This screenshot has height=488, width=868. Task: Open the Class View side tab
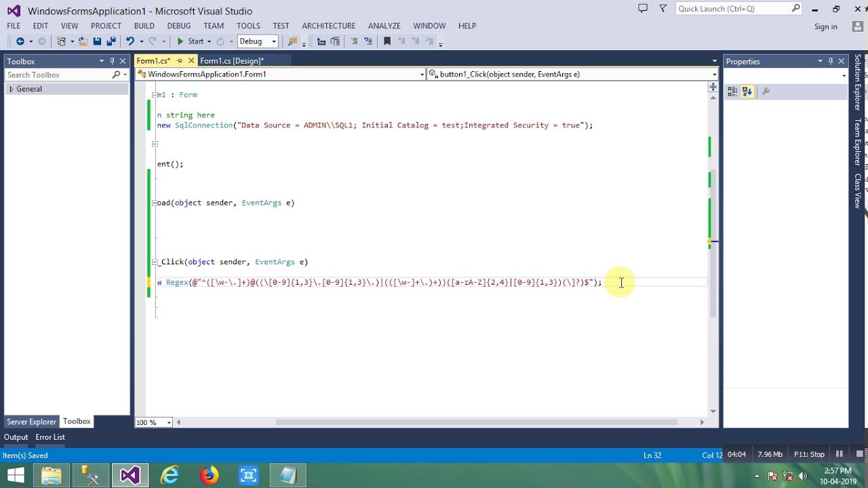tap(858, 190)
